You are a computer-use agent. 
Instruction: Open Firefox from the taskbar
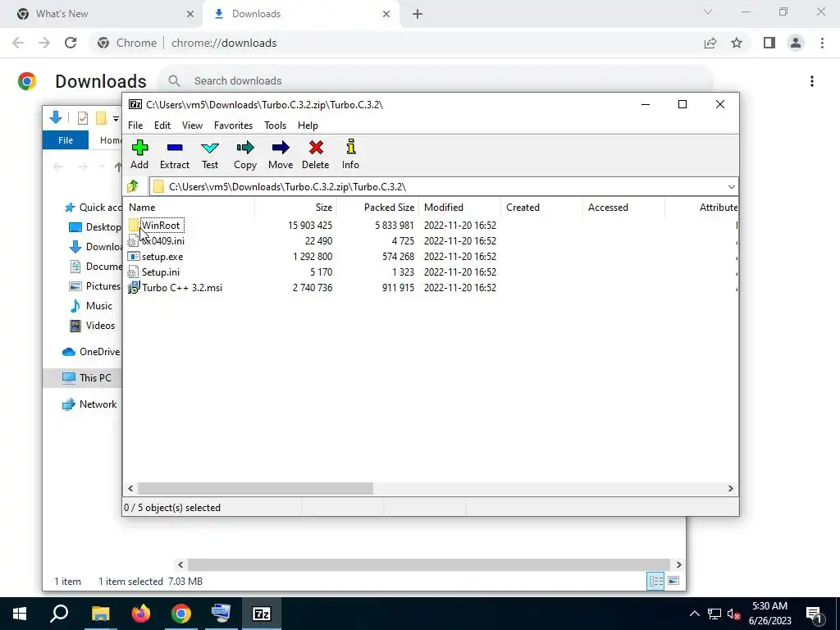point(141,614)
